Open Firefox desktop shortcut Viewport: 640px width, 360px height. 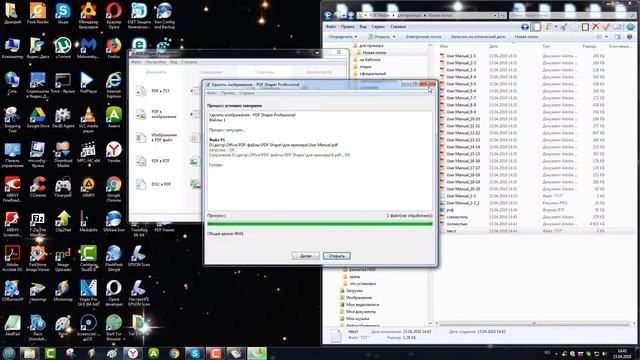(113, 48)
